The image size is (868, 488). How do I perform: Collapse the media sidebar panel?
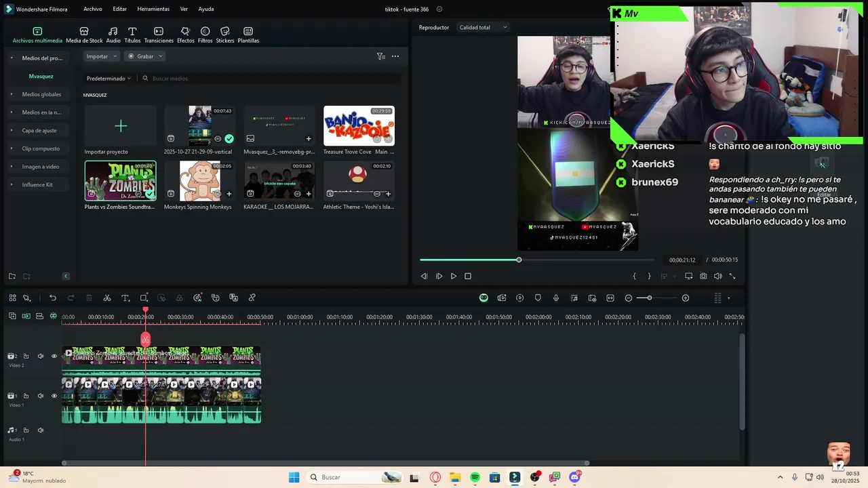point(66,276)
